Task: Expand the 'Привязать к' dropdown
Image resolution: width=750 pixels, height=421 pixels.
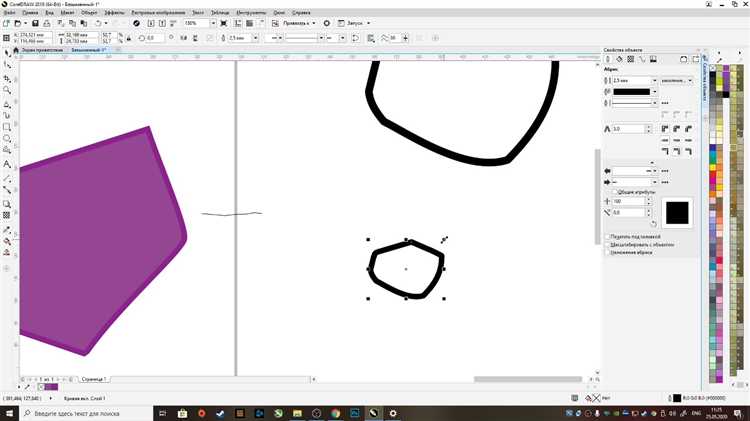Action: click(314, 23)
